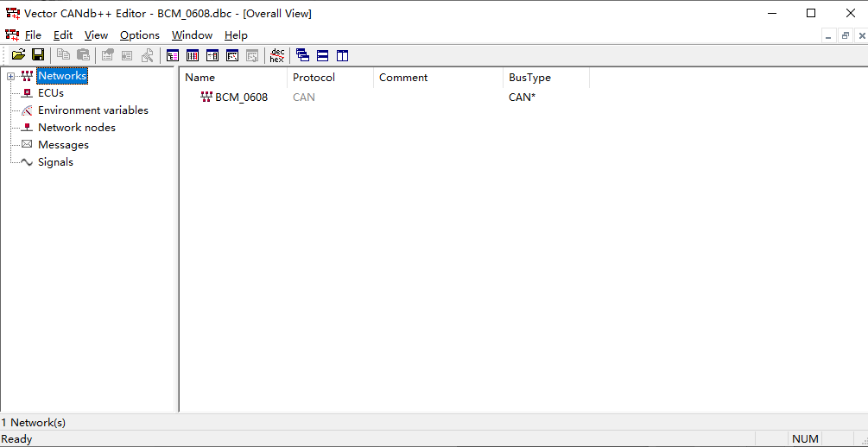Click the BCM_0608 network icon in list
868x447 pixels.
pos(206,98)
